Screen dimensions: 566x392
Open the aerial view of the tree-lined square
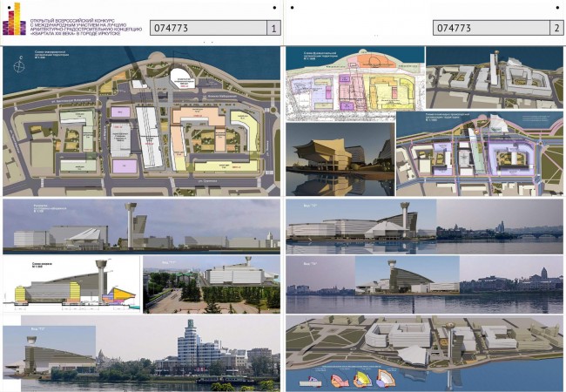pos(212,285)
